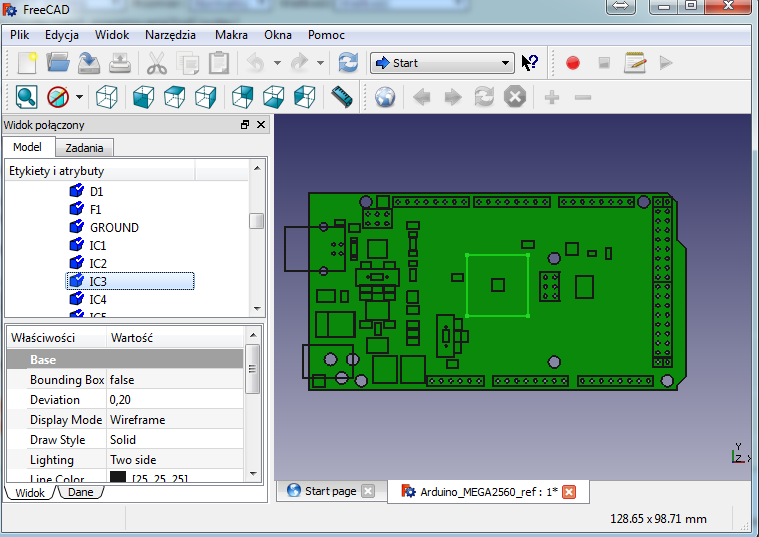Switch to the Dane properties tab

[80, 492]
